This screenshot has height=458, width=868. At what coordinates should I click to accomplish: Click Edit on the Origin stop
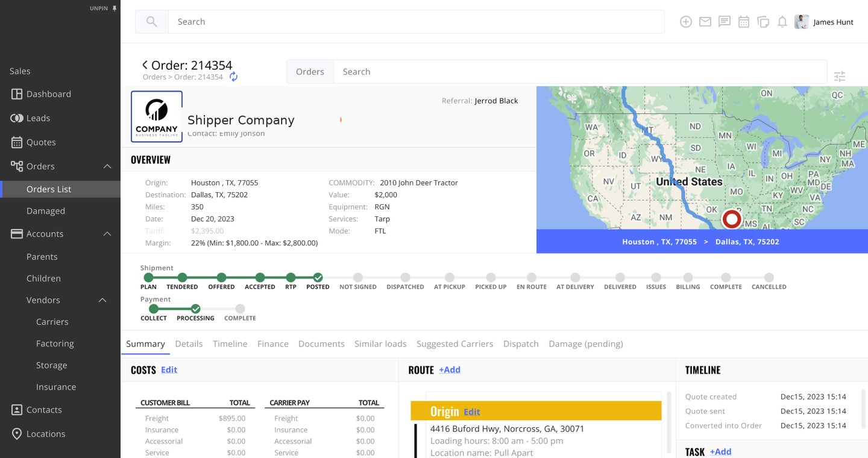[472, 412]
